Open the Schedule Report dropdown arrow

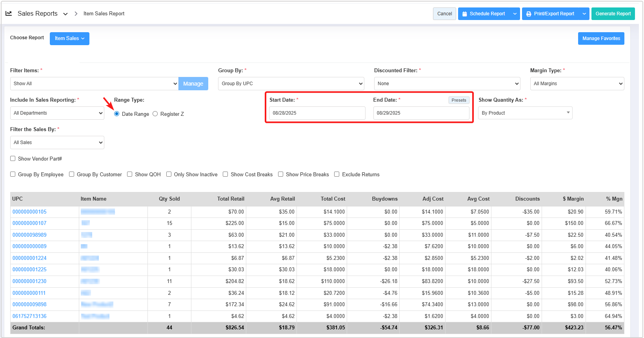point(515,14)
